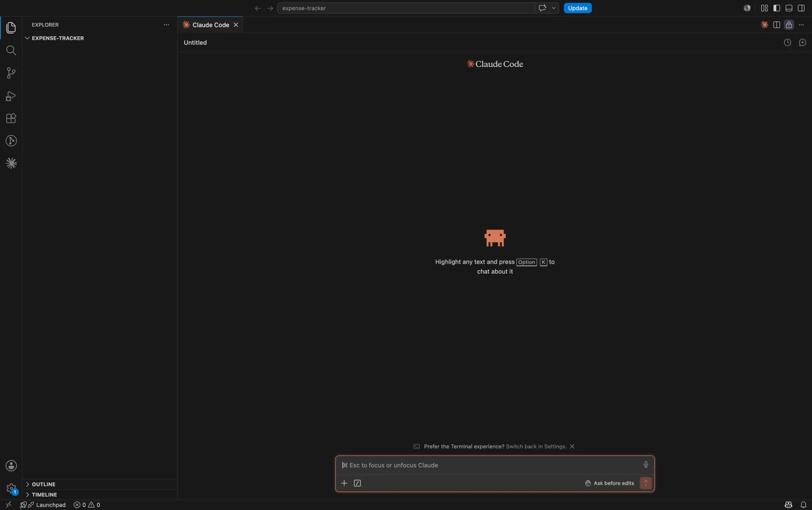
Task: Click the Untitled session title
Action: [195, 43]
